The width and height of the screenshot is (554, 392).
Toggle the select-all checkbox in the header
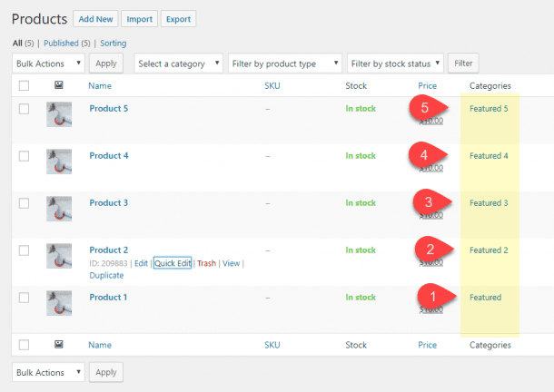[25, 86]
